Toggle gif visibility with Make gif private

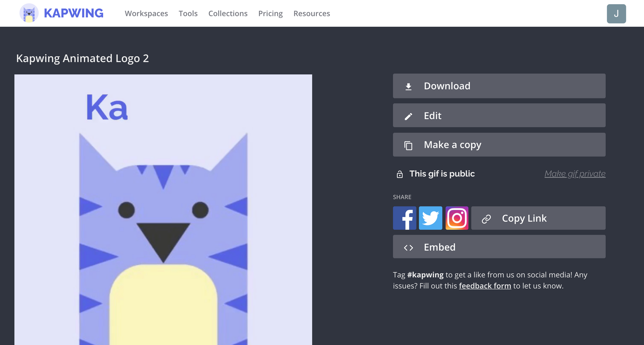point(575,174)
